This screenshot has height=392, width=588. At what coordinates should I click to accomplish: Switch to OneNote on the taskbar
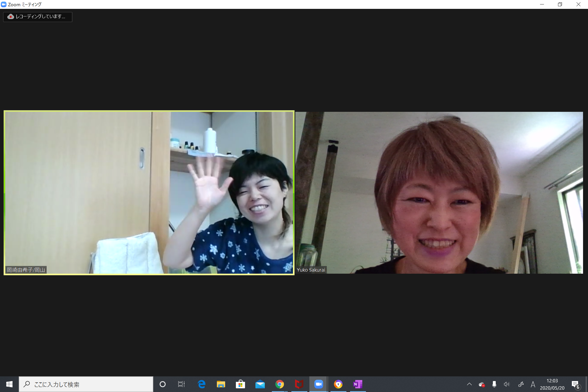click(358, 384)
